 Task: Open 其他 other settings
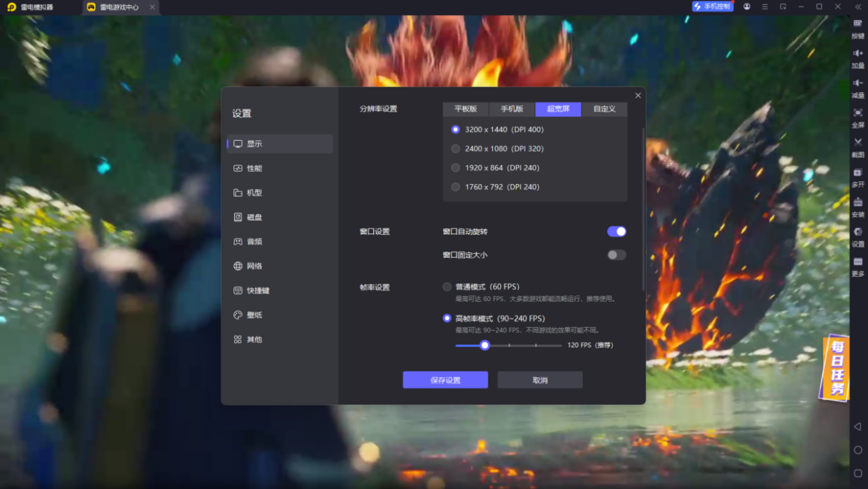point(280,339)
